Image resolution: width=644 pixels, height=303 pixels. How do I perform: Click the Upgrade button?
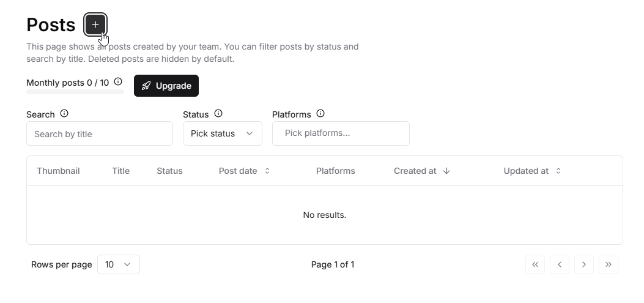(x=166, y=86)
